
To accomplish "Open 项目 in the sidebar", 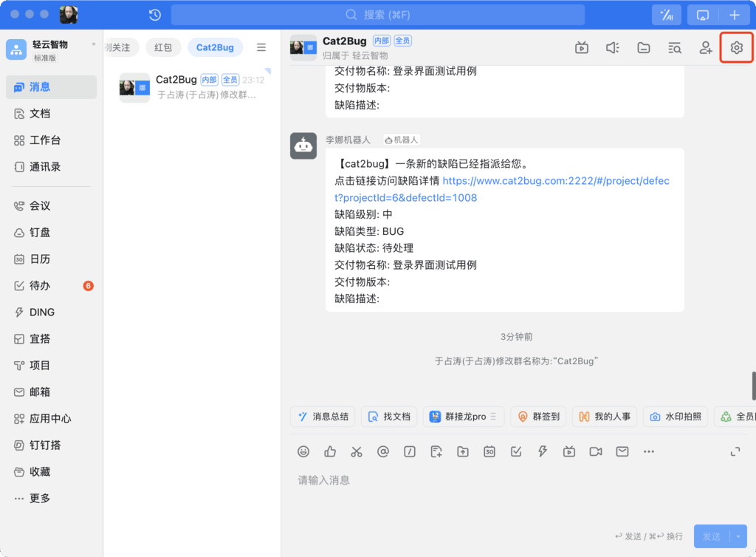I will tap(51, 366).
